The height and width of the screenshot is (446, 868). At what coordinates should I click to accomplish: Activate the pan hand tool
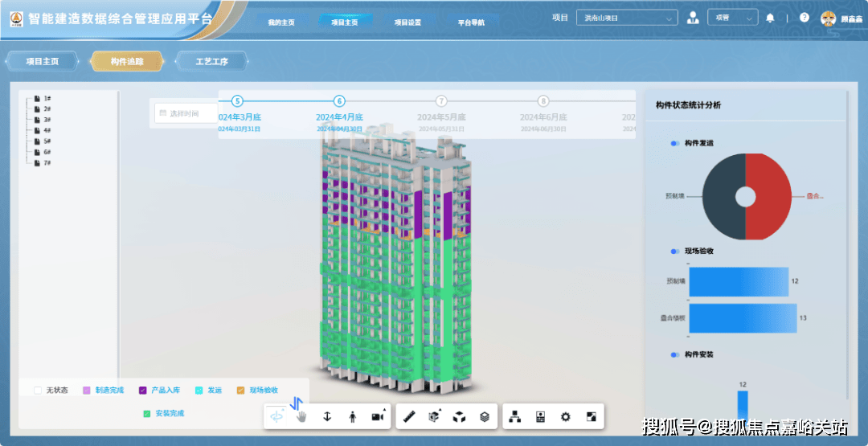pyautogui.click(x=302, y=416)
